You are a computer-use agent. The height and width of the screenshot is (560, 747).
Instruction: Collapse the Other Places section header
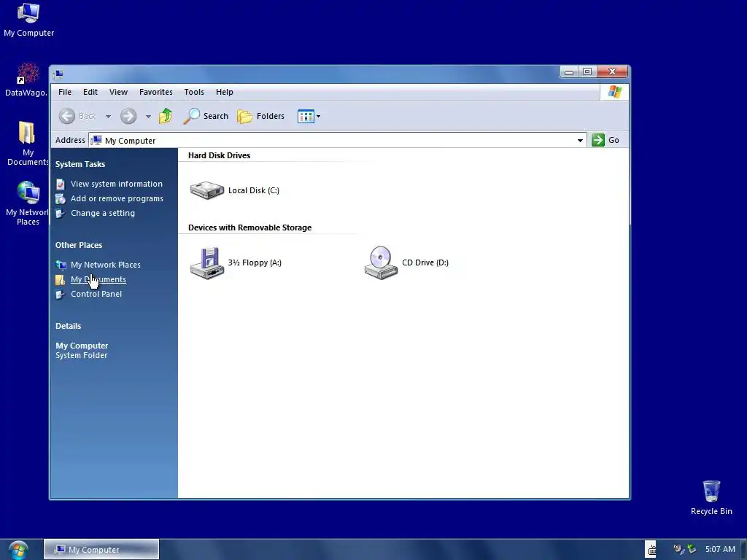click(x=79, y=245)
